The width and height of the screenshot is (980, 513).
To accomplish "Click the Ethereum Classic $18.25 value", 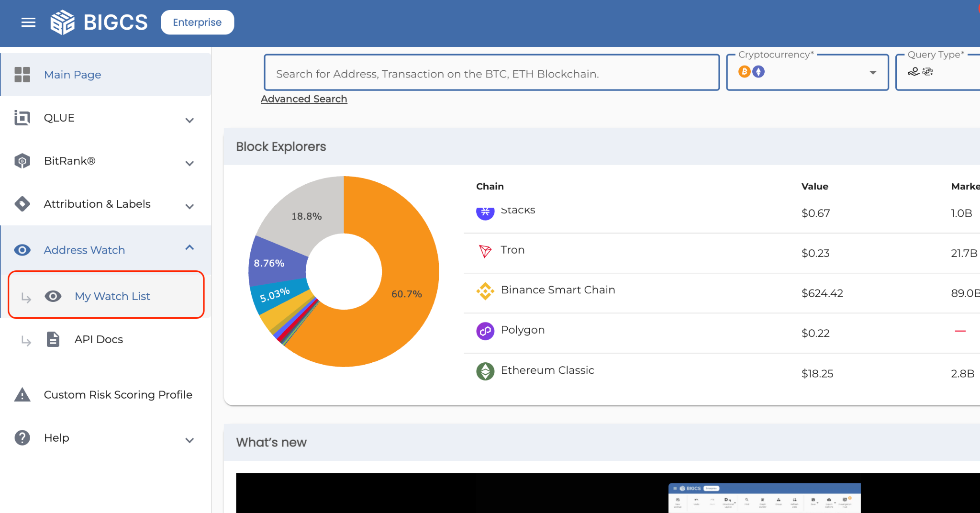I will click(817, 374).
